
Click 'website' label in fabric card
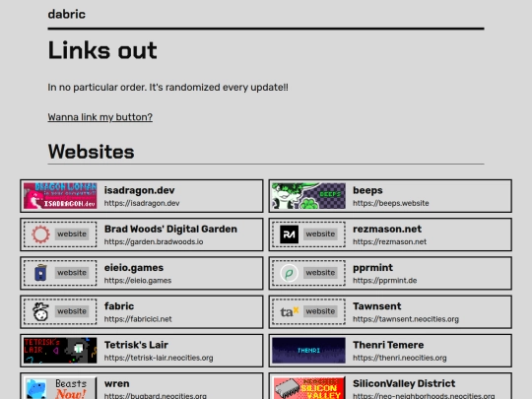coord(72,311)
